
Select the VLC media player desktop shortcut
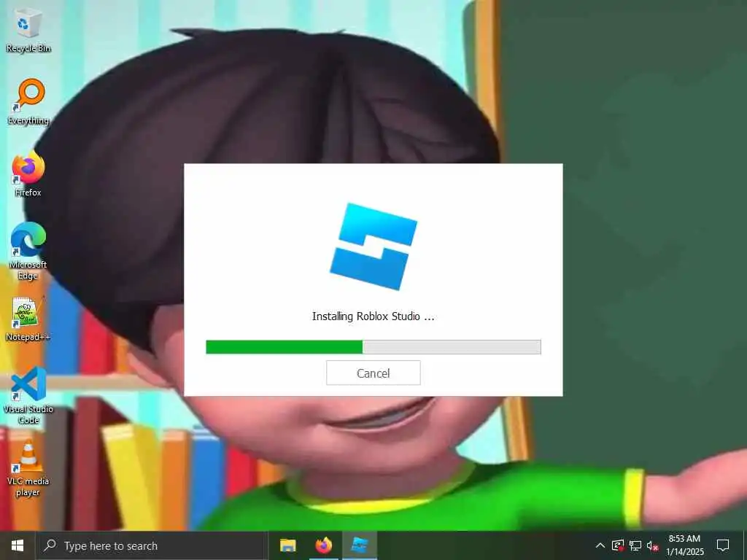pos(28,468)
